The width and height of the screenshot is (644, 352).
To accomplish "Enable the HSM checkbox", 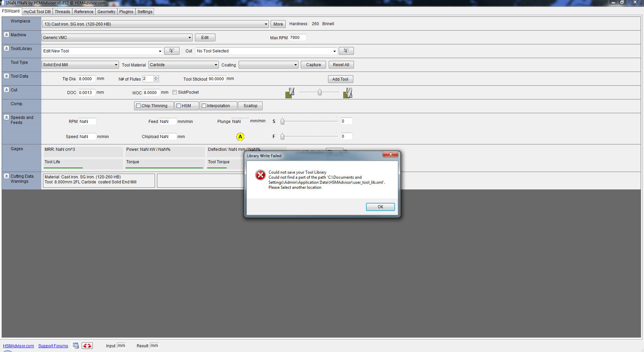I will [179, 106].
